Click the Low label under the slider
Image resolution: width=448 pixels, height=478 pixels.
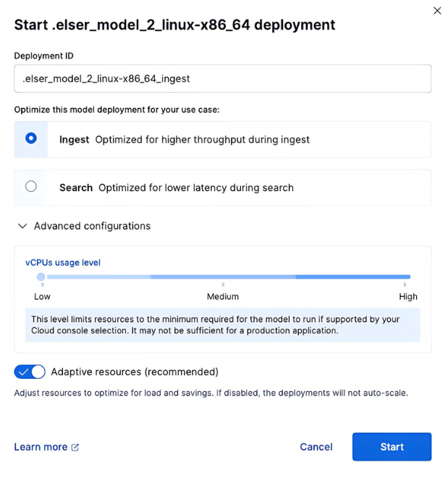coord(43,296)
